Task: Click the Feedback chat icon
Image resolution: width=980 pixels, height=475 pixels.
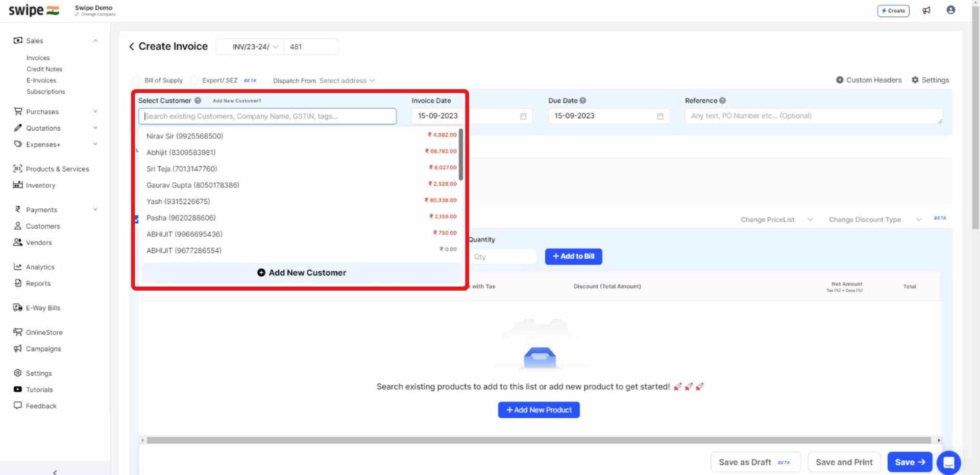Action: tap(18, 406)
